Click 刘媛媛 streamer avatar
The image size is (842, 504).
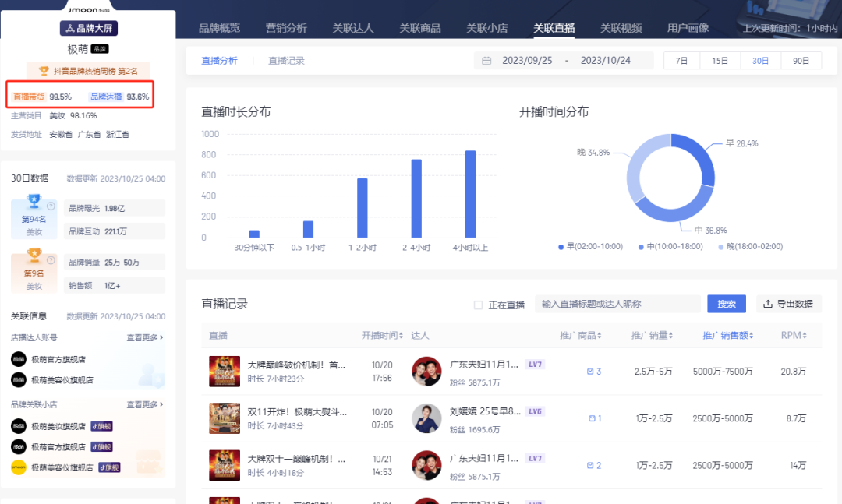[426, 418]
